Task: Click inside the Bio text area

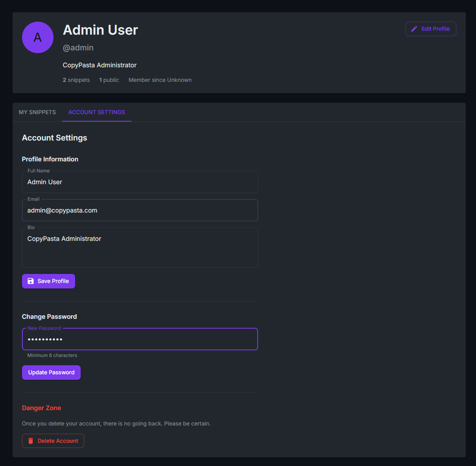Action: point(140,248)
